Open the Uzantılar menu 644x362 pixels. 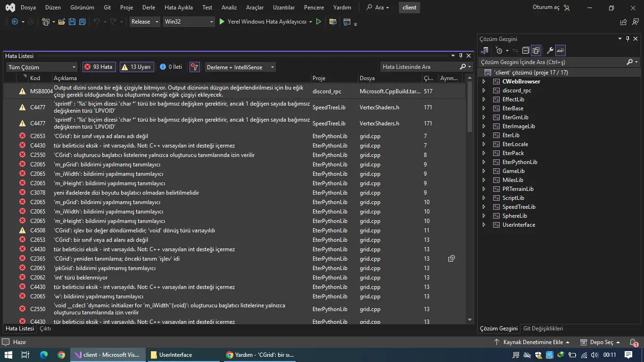click(x=284, y=8)
